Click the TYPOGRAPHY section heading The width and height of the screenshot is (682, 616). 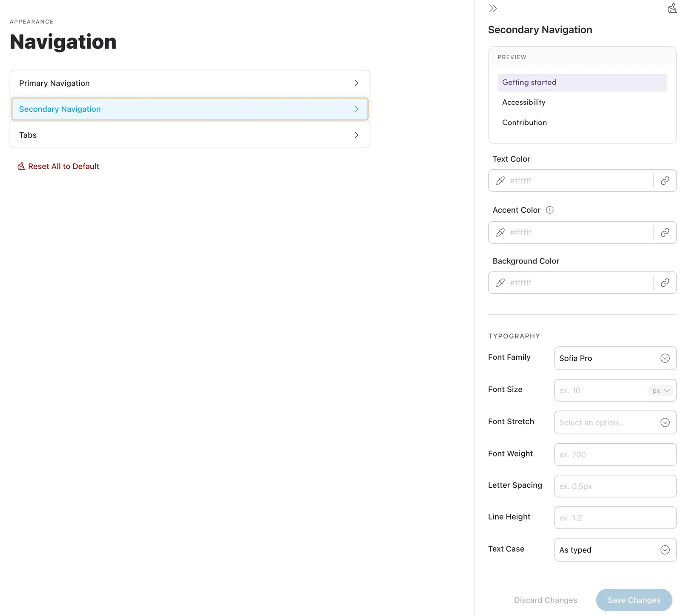click(x=514, y=336)
